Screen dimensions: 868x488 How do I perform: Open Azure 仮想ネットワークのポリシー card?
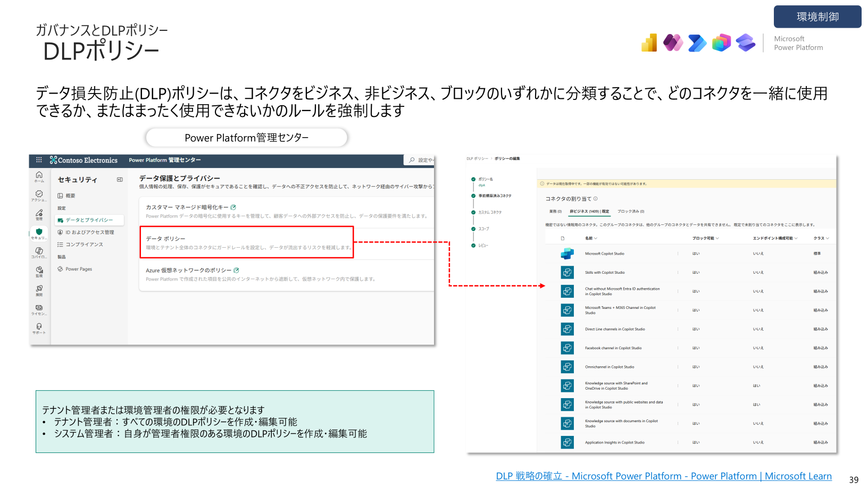tap(287, 274)
